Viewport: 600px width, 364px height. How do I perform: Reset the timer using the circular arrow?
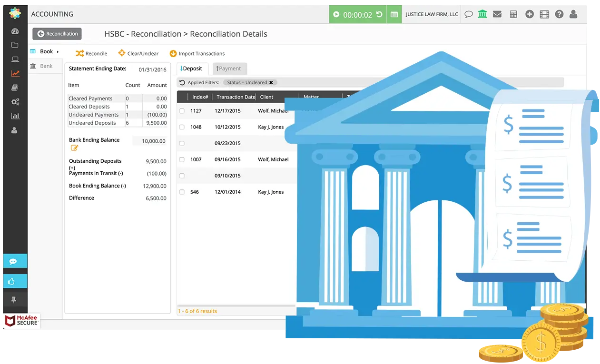click(x=379, y=14)
